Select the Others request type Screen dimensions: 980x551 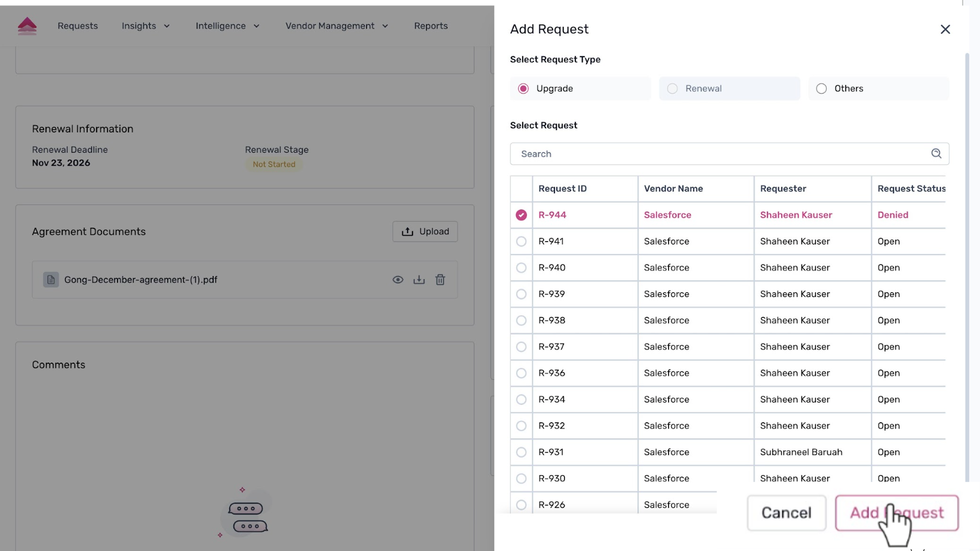click(x=821, y=89)
